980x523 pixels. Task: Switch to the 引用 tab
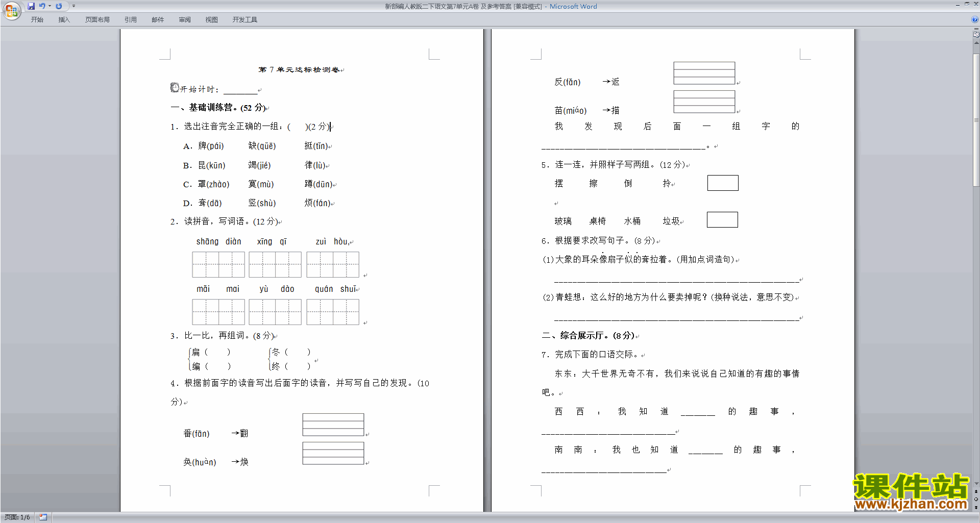point(131,20)
